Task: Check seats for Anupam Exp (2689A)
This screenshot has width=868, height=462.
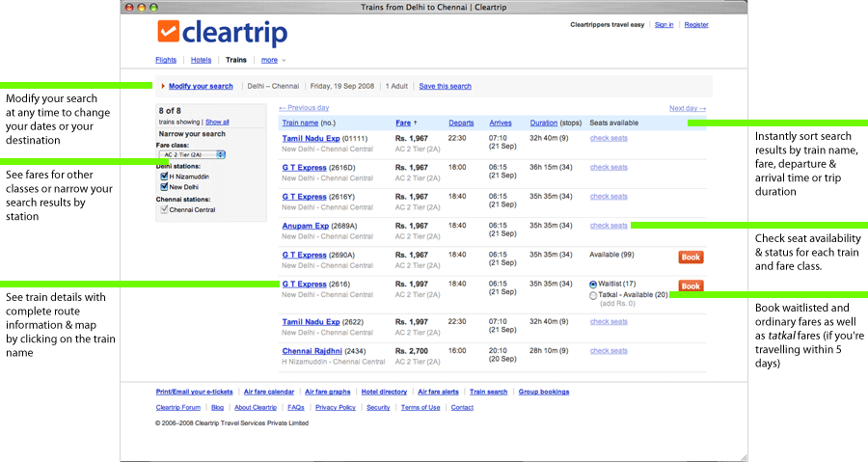Action: click(x=609, y=226)
